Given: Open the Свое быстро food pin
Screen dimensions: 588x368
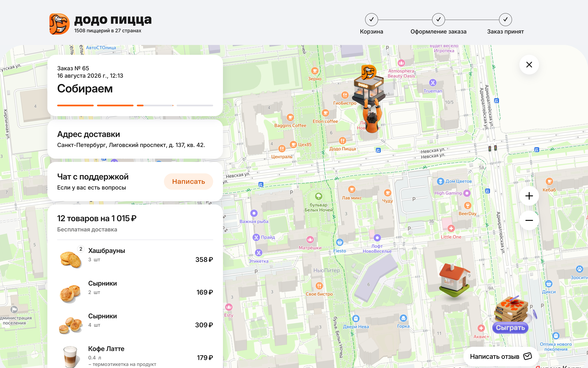Looking at the screenshot, I should [319, 286].
